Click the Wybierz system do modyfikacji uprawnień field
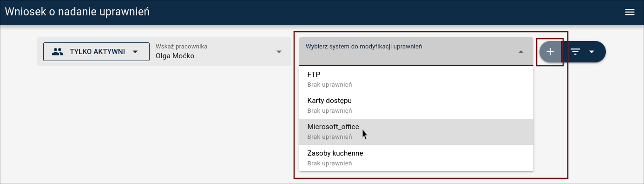644x184 pixels. 416,51
